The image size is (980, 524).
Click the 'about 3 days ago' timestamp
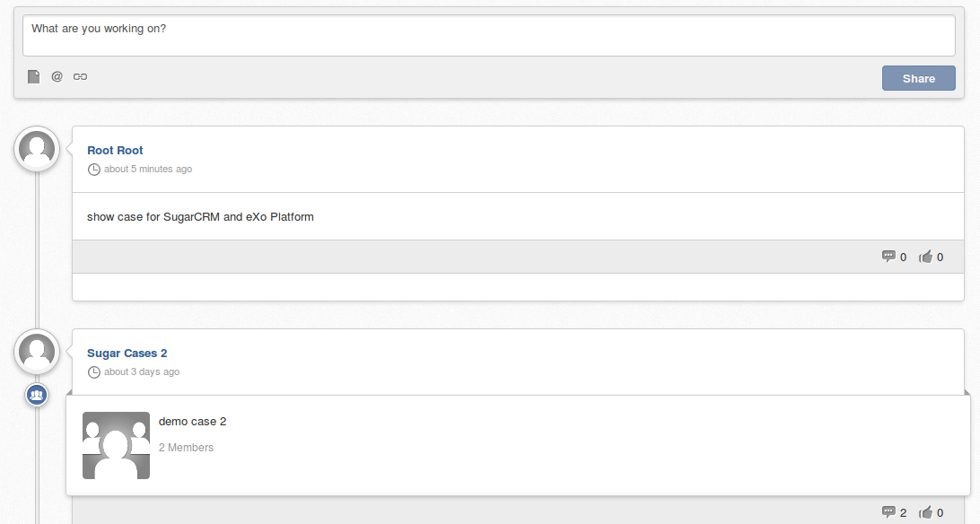coord(142,372)
